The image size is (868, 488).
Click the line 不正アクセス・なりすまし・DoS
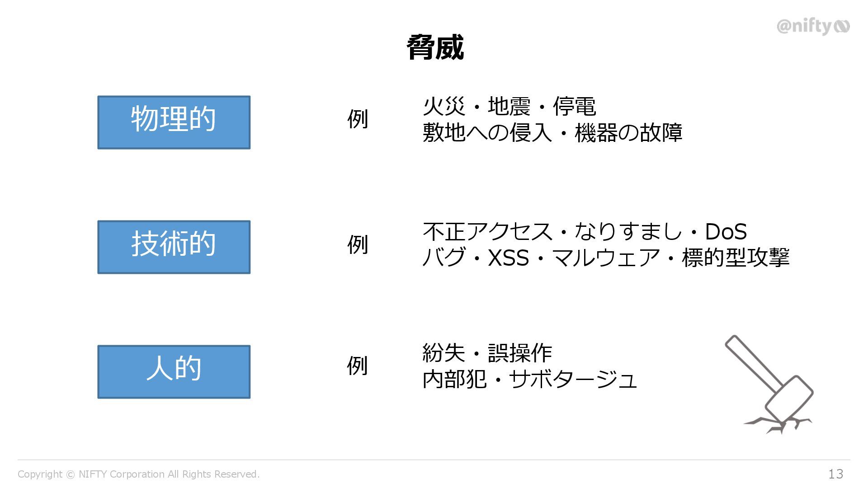584,232
